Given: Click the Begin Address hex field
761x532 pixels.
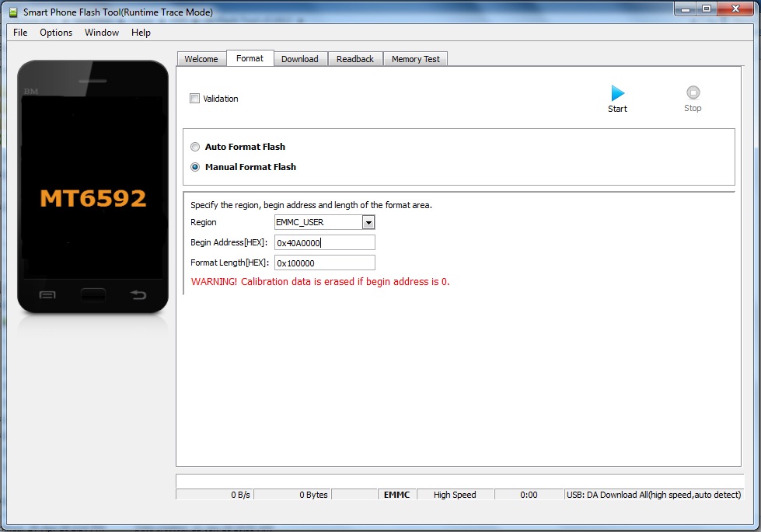Looking at the screenshot, I should tap(324, 243).
